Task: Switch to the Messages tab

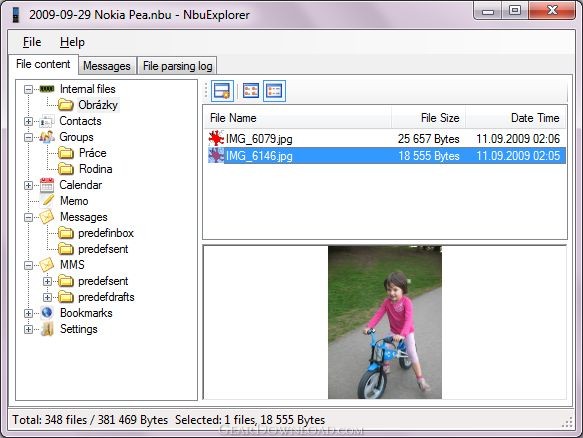Action: pyautogui.click(x=107, y=66)
